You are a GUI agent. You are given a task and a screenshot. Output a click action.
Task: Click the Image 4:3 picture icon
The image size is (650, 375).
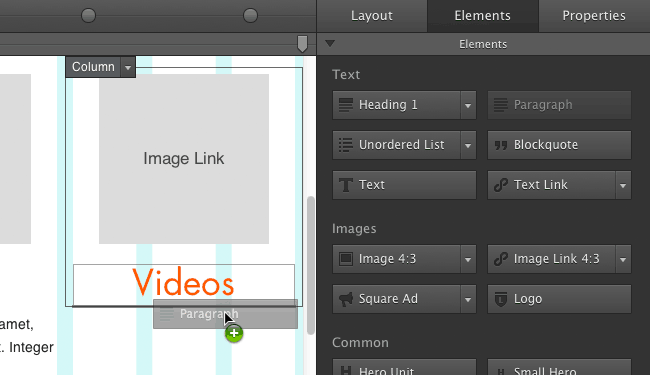point(346,259)
